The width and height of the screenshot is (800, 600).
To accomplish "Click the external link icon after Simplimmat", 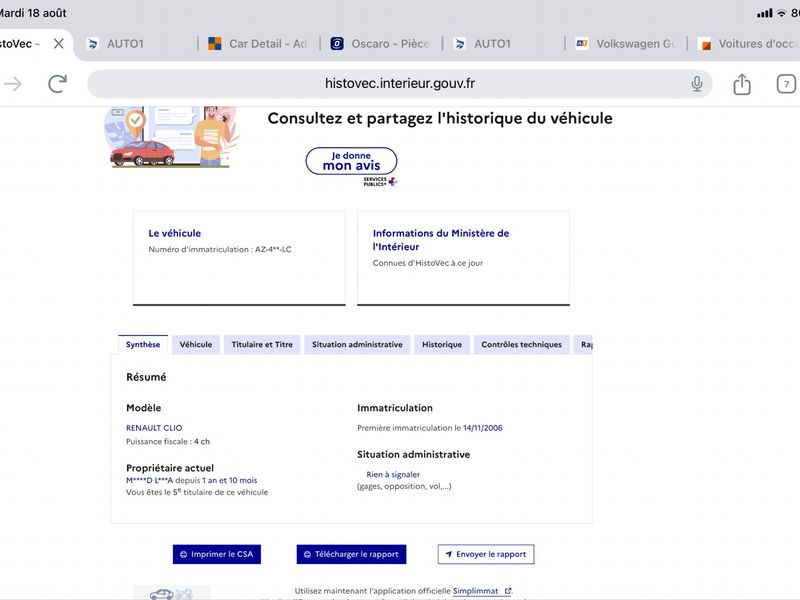I will 508,591.
